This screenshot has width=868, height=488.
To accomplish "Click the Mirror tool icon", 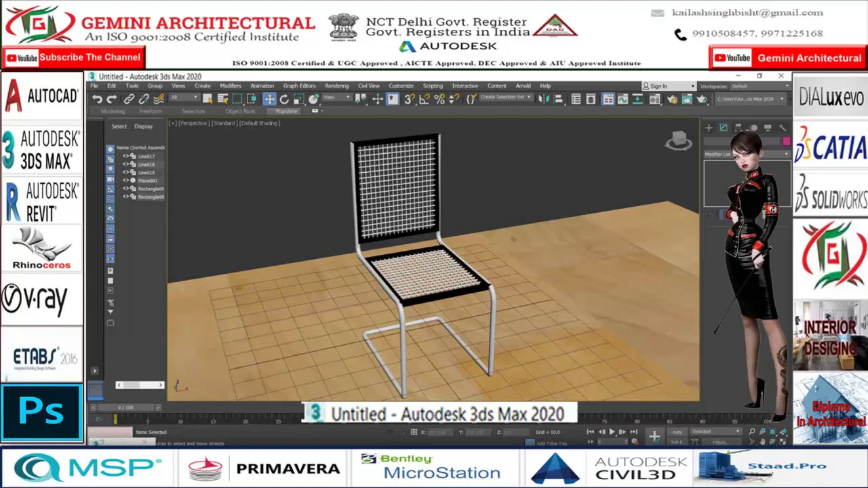I will (x=544, y=100).
